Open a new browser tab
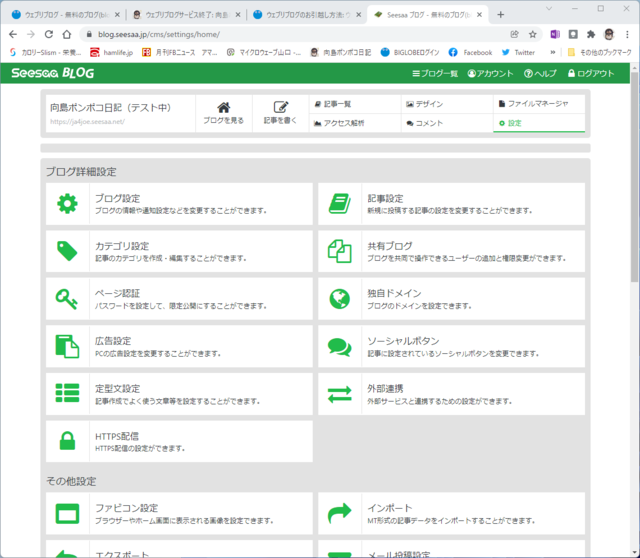Image resolution: width=640 pixels, height=558 pixels. tap(500, 15)
